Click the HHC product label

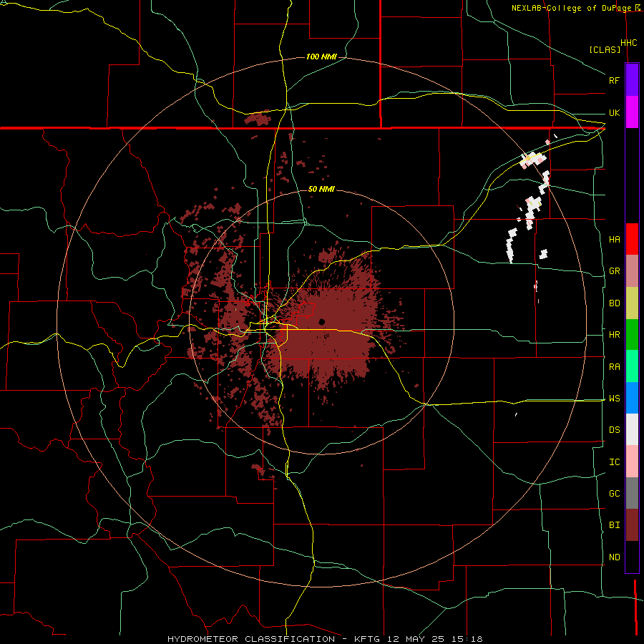coord(628,43)
